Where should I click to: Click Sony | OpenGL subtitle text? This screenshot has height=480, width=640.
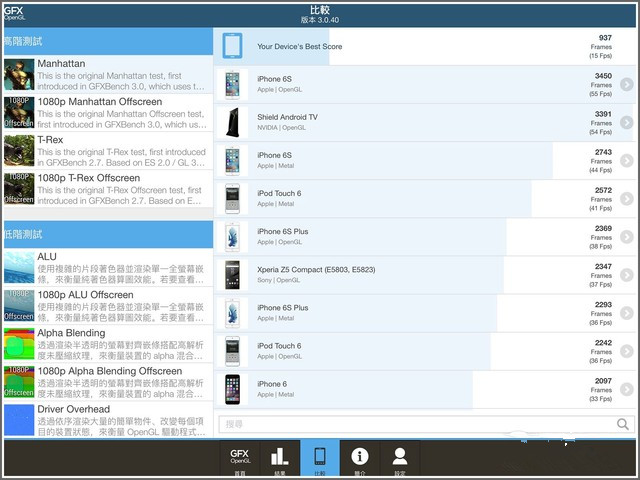click(x=278, y=280)
